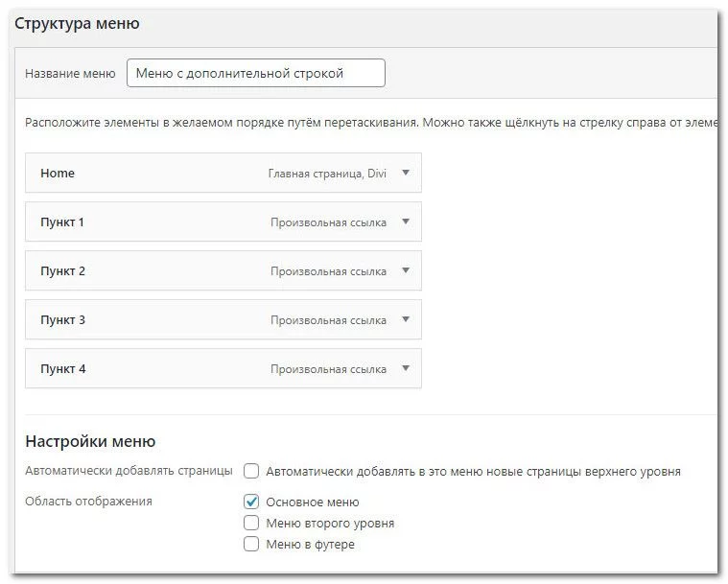Click the Название меню text field

(255, 73)
